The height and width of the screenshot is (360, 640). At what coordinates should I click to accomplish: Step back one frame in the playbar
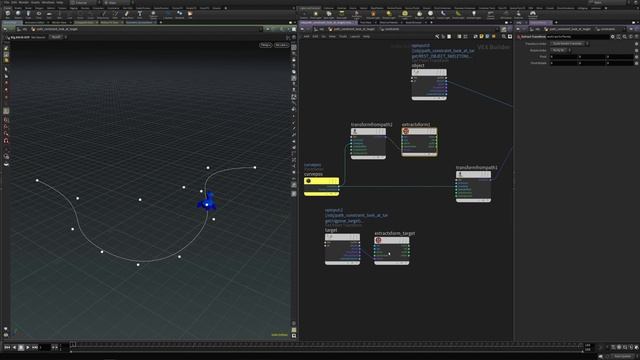pos(14,347)
